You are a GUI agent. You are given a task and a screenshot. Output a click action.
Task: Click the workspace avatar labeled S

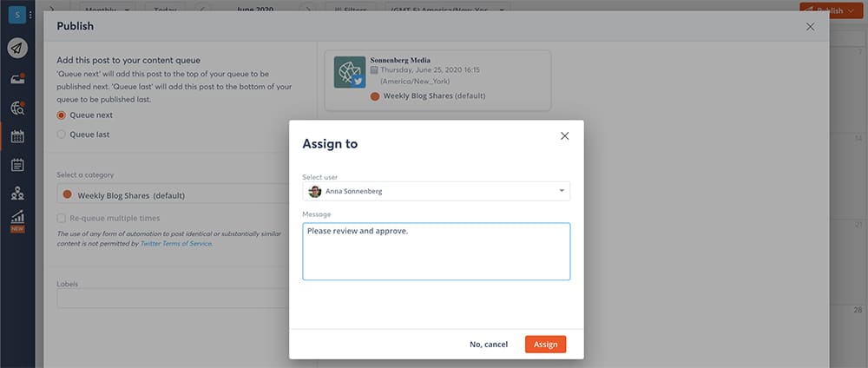click(x=15, y=15)
